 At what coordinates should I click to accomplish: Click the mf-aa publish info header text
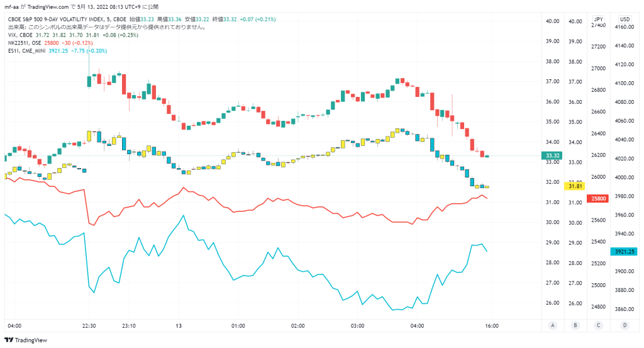pyautogui.click(x=81, y=6)
